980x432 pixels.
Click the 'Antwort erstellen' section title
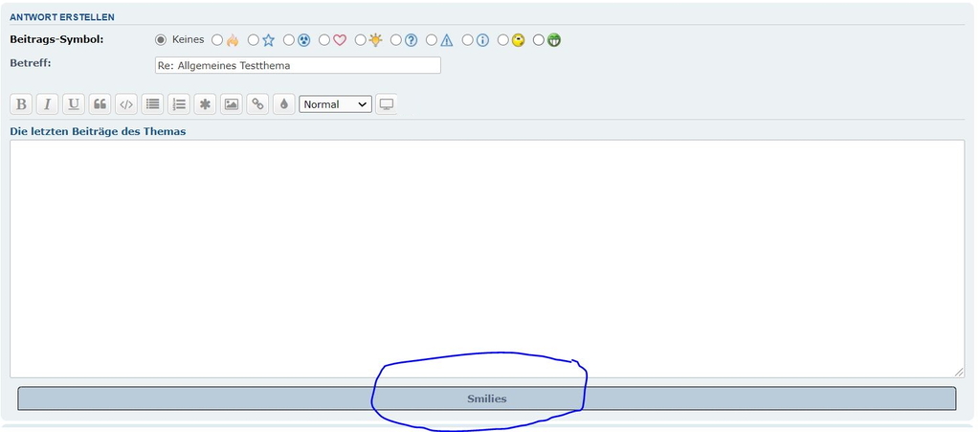[62, 17]
